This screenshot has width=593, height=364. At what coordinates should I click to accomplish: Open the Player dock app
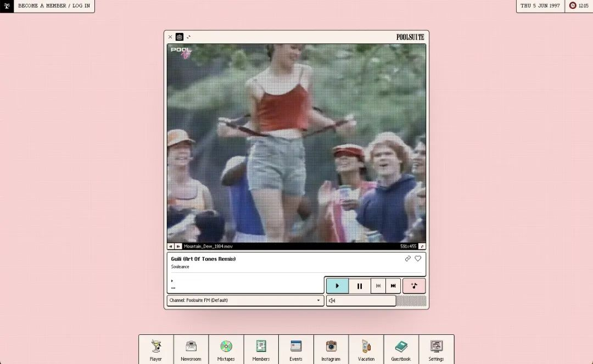click(156, 350)
